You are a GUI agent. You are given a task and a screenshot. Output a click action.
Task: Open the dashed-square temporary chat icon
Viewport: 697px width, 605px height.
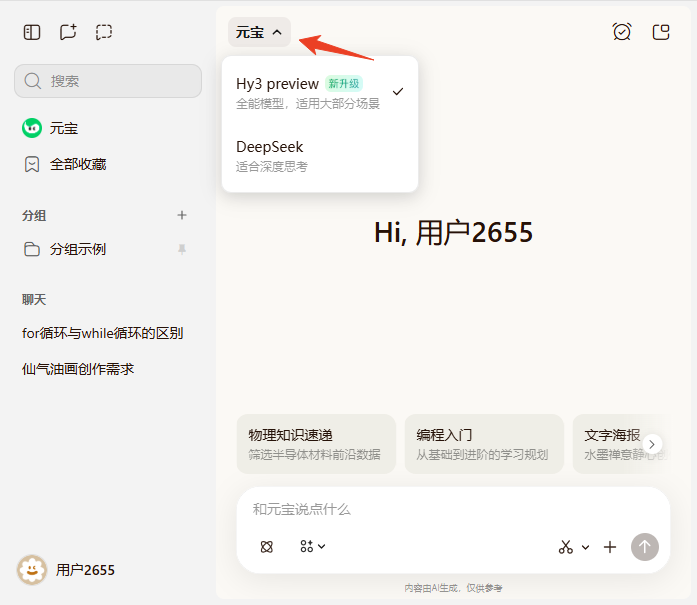click(x=104, y=32)
